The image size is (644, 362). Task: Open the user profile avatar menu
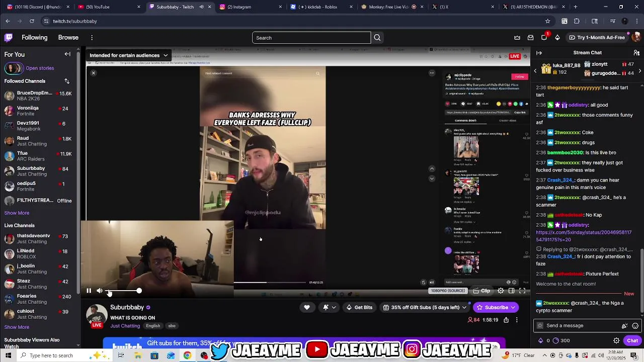click(x=636, y=38)
